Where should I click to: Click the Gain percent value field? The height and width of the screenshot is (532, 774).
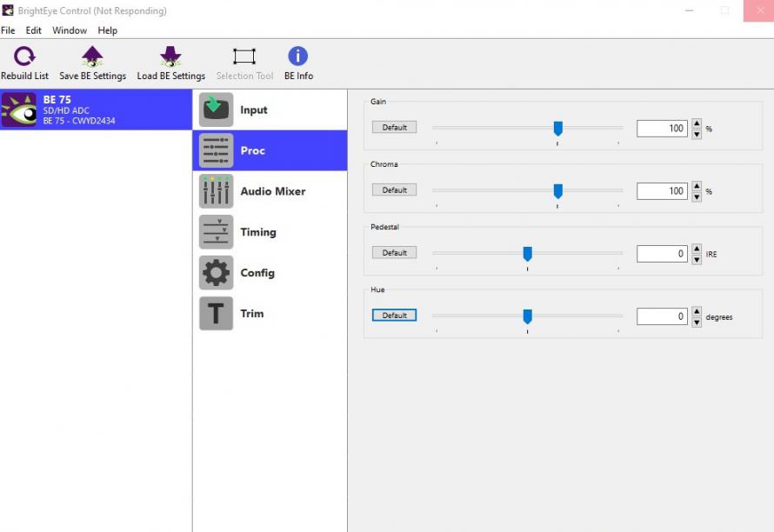(x=662, y=129)
